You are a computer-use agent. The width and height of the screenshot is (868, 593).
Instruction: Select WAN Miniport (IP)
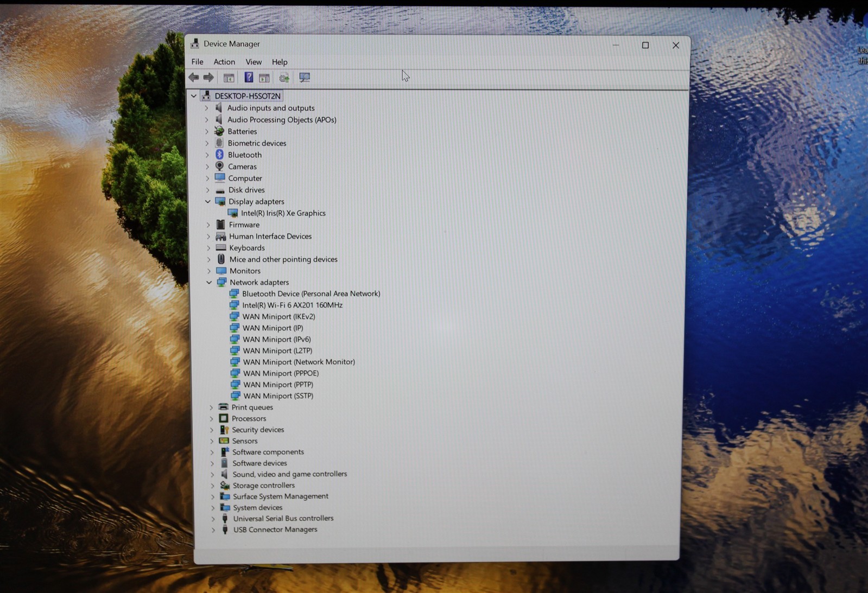(273, 328)
